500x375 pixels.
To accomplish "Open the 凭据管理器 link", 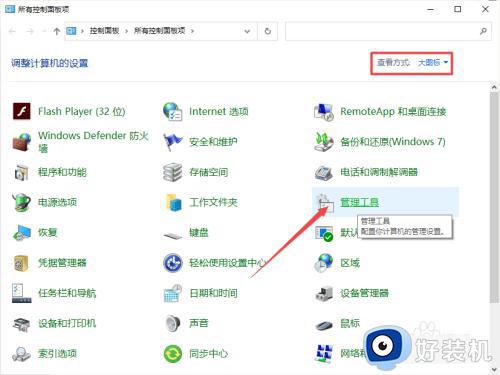I will pos(62,263).
